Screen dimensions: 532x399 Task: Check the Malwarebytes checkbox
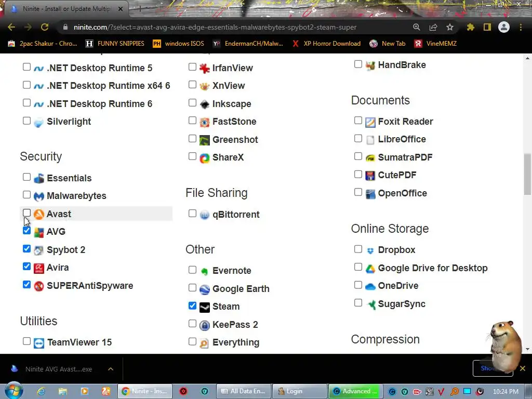click(x=26, y=195)
